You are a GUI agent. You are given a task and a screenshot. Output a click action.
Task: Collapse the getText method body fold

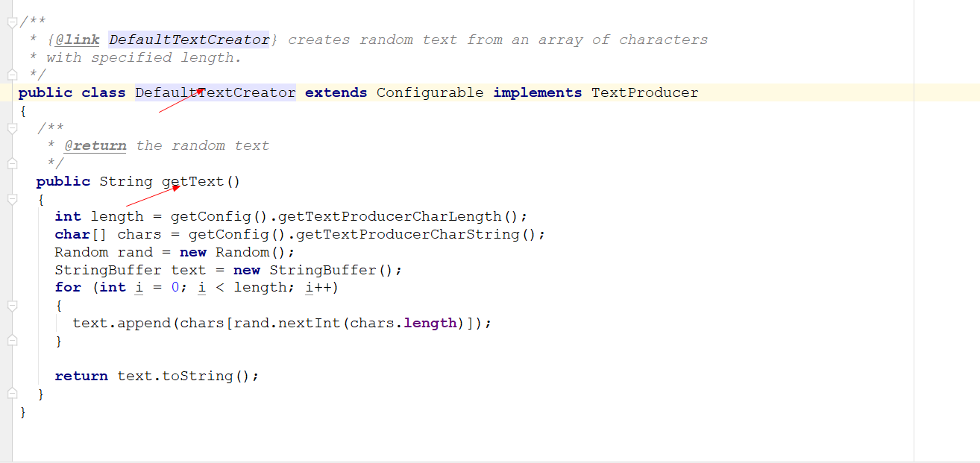tap(12, 200)
